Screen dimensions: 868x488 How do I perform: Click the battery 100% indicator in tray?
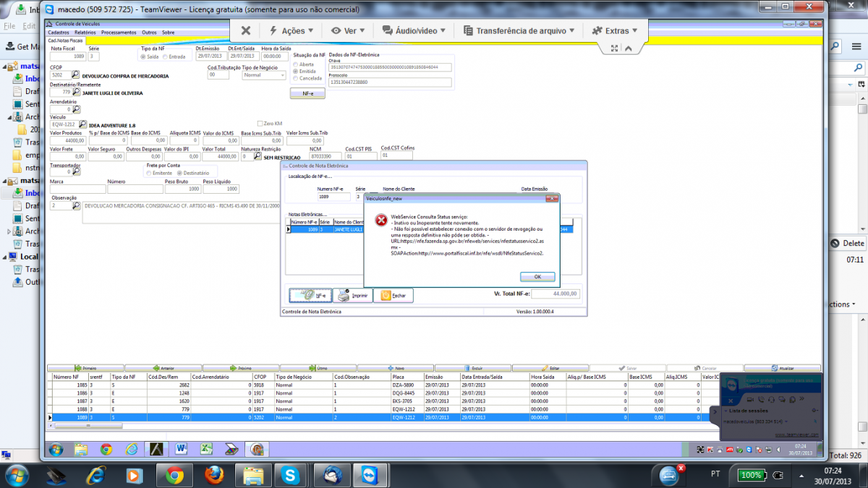[x=752, y=475]
